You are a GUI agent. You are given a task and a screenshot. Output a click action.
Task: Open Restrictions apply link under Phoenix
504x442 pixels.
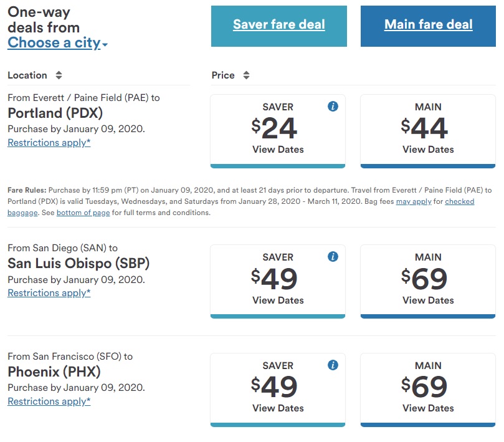click(x=49, y=401)
